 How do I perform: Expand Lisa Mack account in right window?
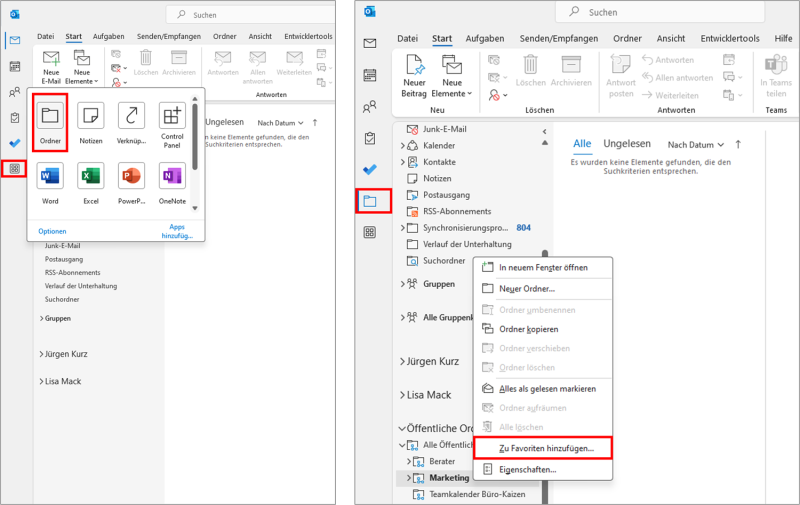[x=403, y=395]
